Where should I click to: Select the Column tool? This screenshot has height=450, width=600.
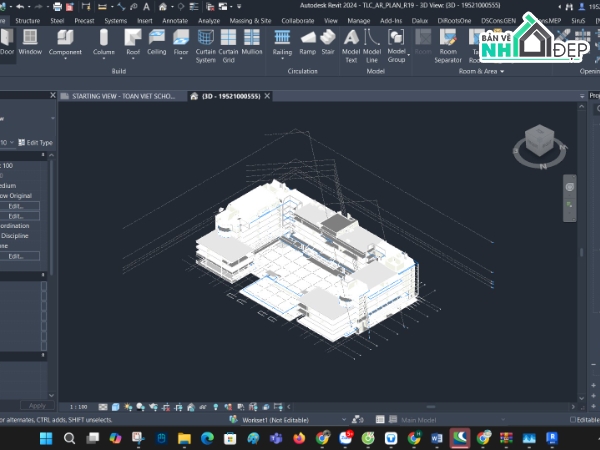(104, 44)
